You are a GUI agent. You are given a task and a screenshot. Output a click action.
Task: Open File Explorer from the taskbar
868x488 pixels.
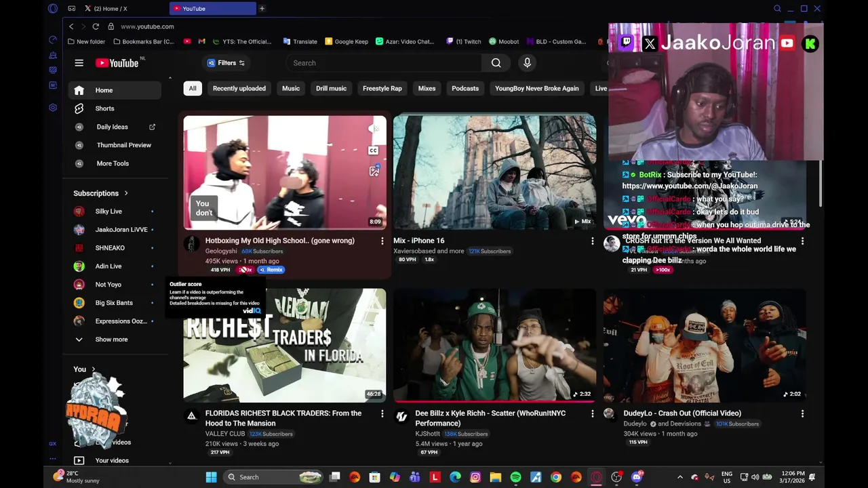[495, 477]
